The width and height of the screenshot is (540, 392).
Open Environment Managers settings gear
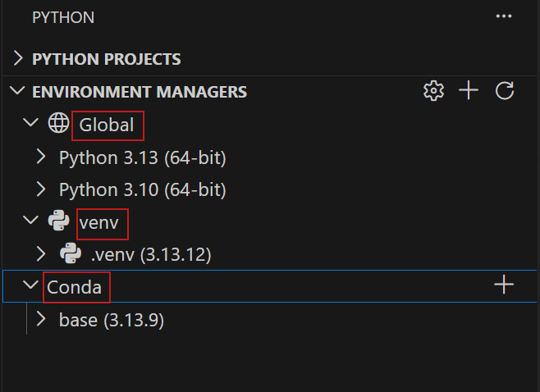[x=432, y=91]
